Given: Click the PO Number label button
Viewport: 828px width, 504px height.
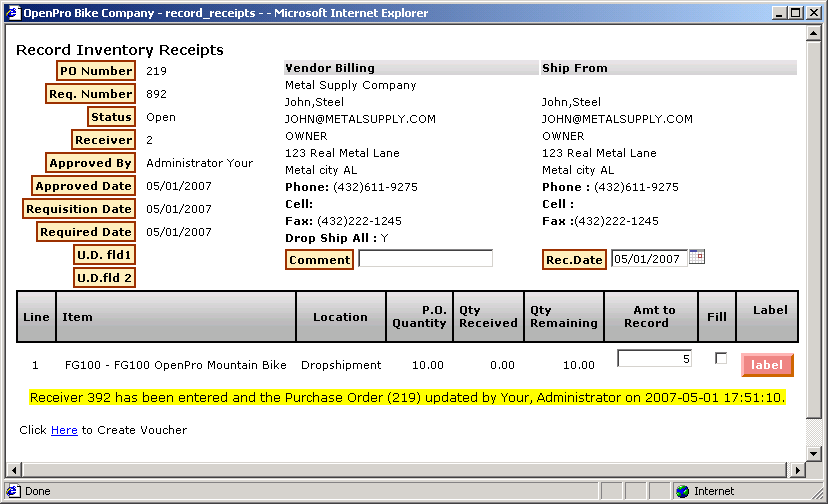Looking at the screenshot, I should click(x=95, y=71).
